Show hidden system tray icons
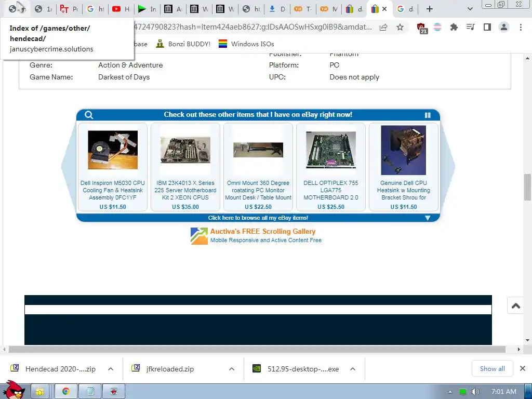 click(x=450, y=392)
